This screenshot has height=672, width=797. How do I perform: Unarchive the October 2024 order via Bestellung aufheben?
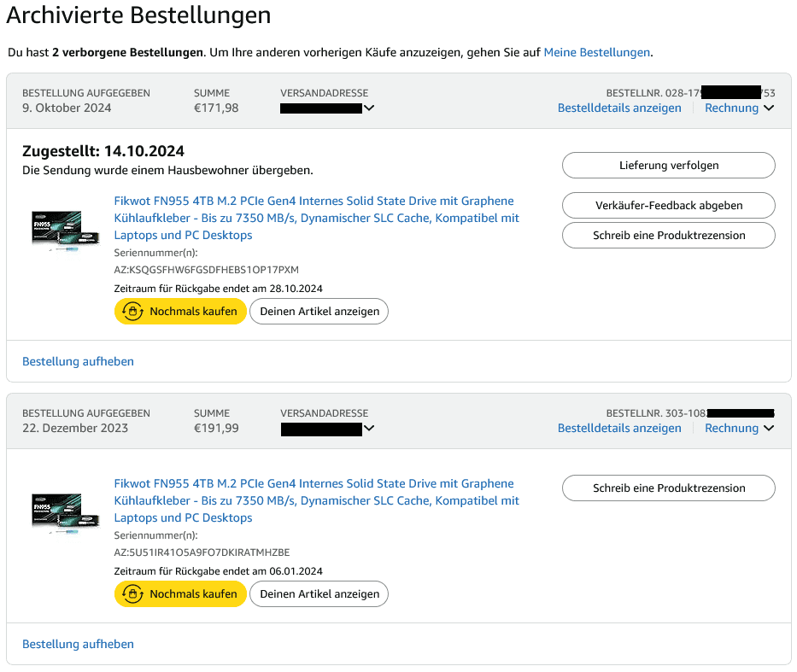pos(78,361)
